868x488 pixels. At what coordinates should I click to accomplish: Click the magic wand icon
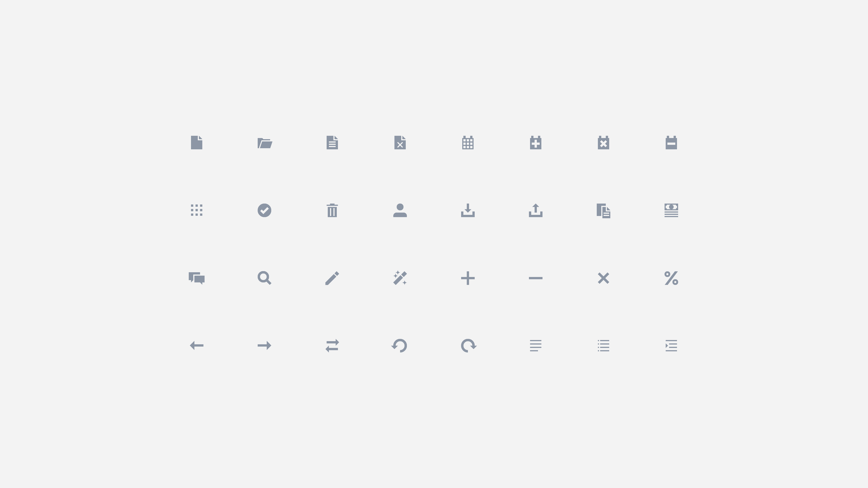(x=400, y=278)
